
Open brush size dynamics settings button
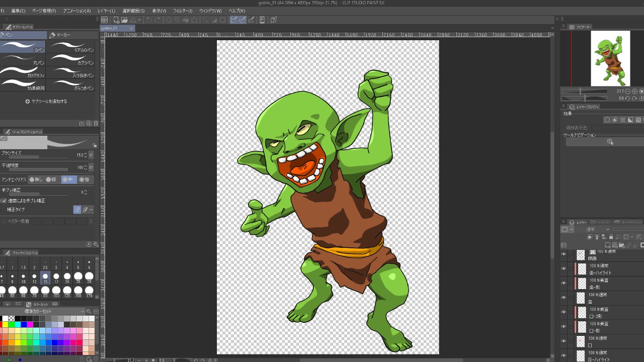[91, 155]
